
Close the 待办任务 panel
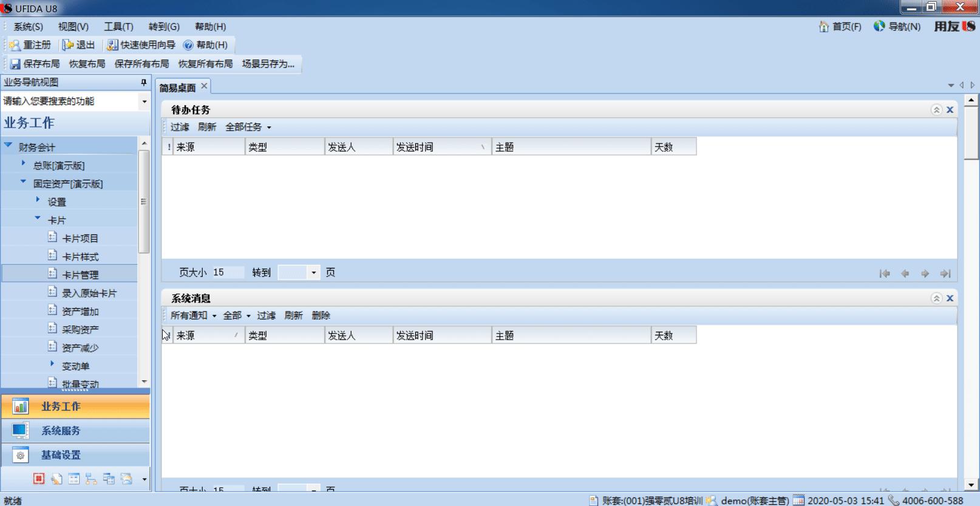(x=950, y=110)
